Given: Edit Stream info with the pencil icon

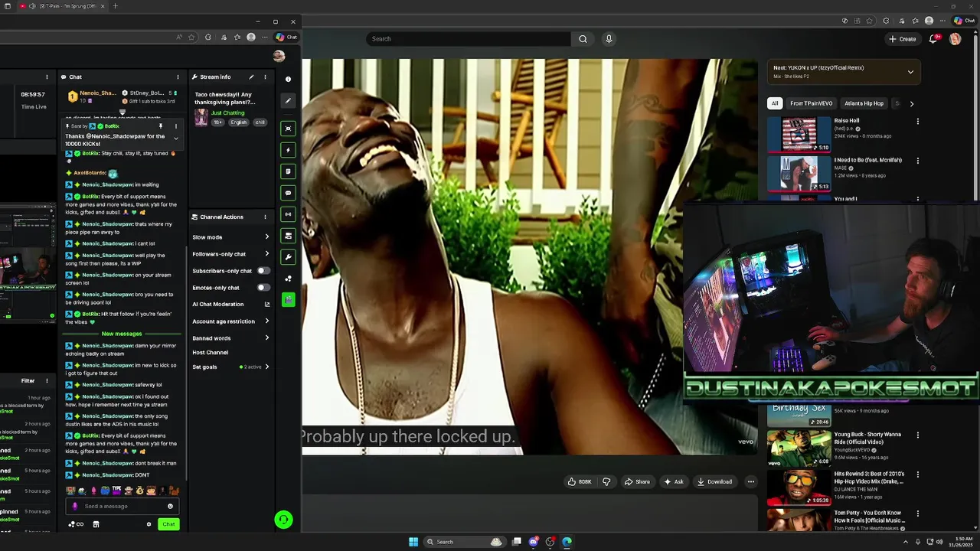Looking at the screenshot, I should [251, 77].
